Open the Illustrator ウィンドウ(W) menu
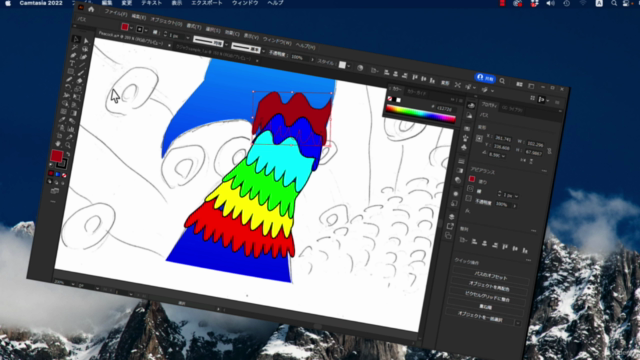Image resolution: width=640 pixels, height=360 pixels. coord(277,42)
